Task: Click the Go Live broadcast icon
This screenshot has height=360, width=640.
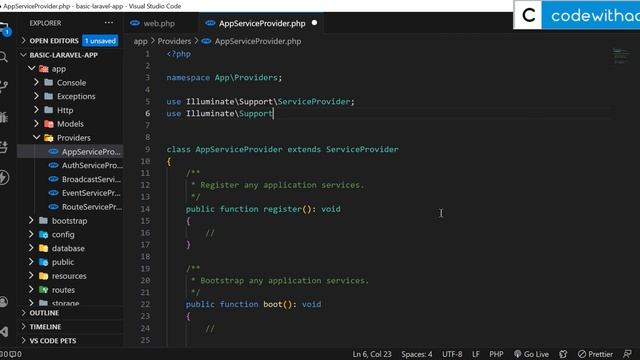Action: tap(518, 354)
